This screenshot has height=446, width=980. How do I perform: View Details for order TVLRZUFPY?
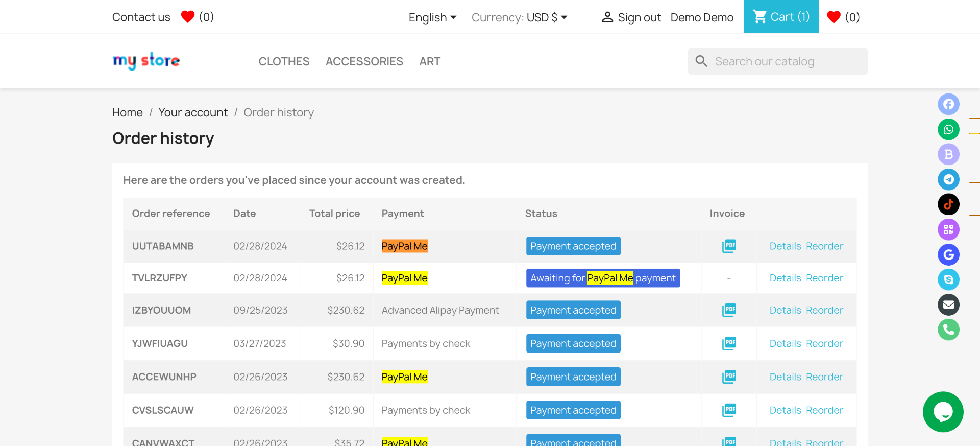coord(785,278)
